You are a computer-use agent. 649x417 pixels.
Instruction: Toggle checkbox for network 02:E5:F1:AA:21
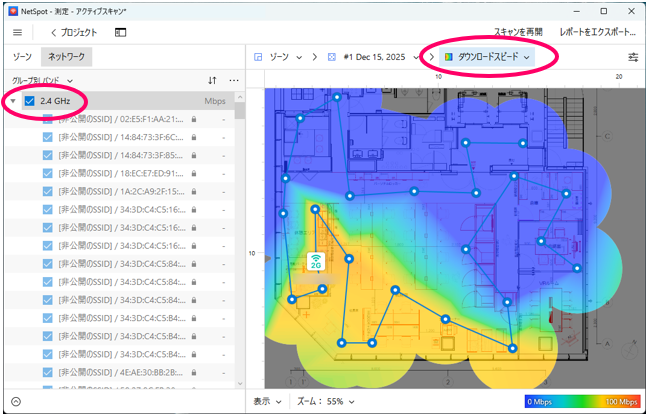(48, 118)
